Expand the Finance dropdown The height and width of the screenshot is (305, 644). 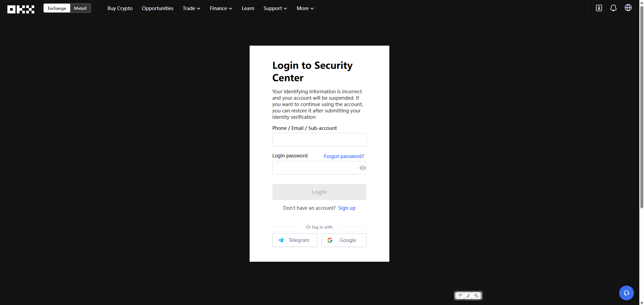[x=221, y=8]
